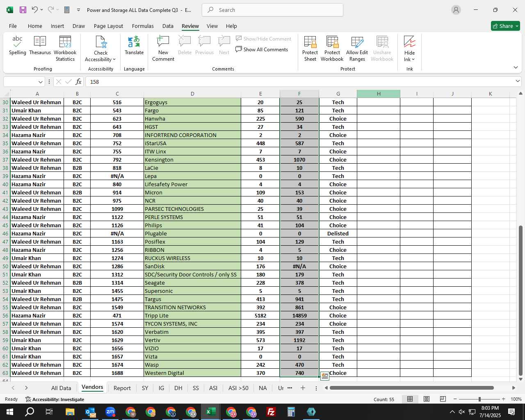The image size is (525, 420).
Task: Undo the last action
Action: (x=35, y=10)
